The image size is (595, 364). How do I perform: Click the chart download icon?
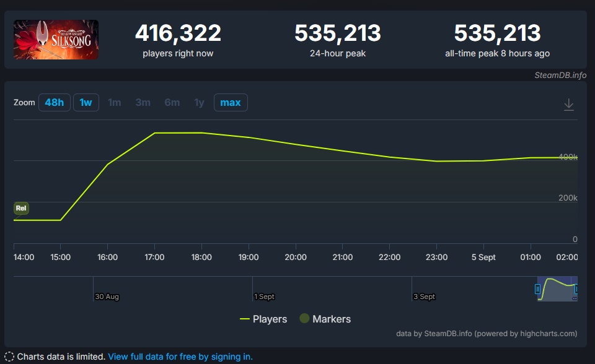coord(568,105)
